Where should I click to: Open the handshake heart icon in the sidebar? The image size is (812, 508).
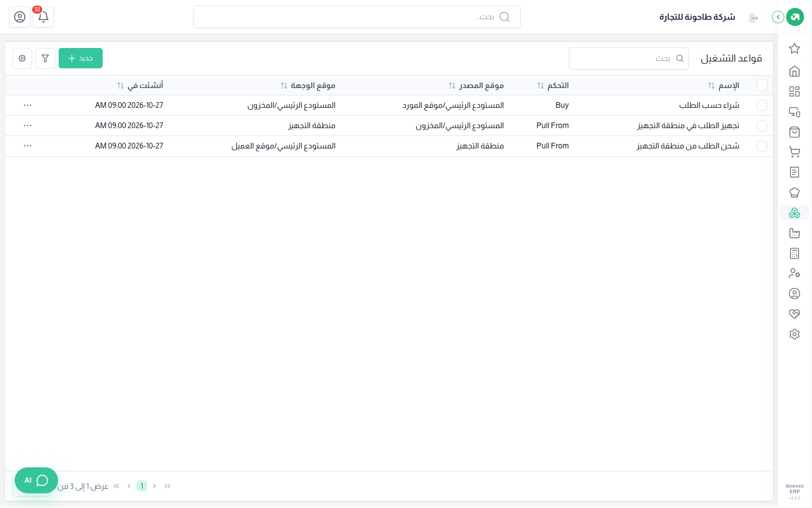[x=795, y=314]
